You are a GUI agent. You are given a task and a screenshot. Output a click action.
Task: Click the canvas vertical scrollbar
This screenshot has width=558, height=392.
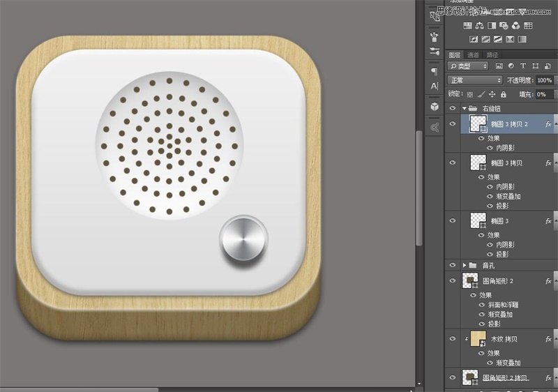point(419,188)
